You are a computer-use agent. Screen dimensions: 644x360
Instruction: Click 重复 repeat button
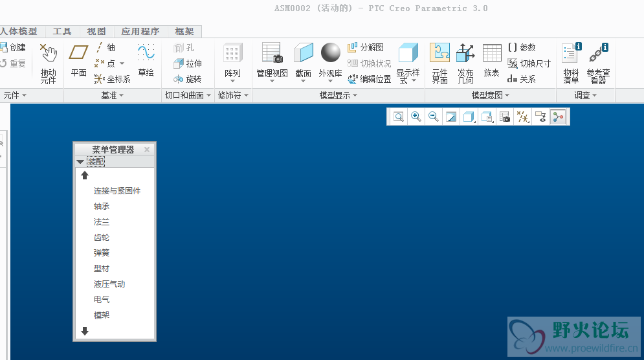[x=13, y=63]
